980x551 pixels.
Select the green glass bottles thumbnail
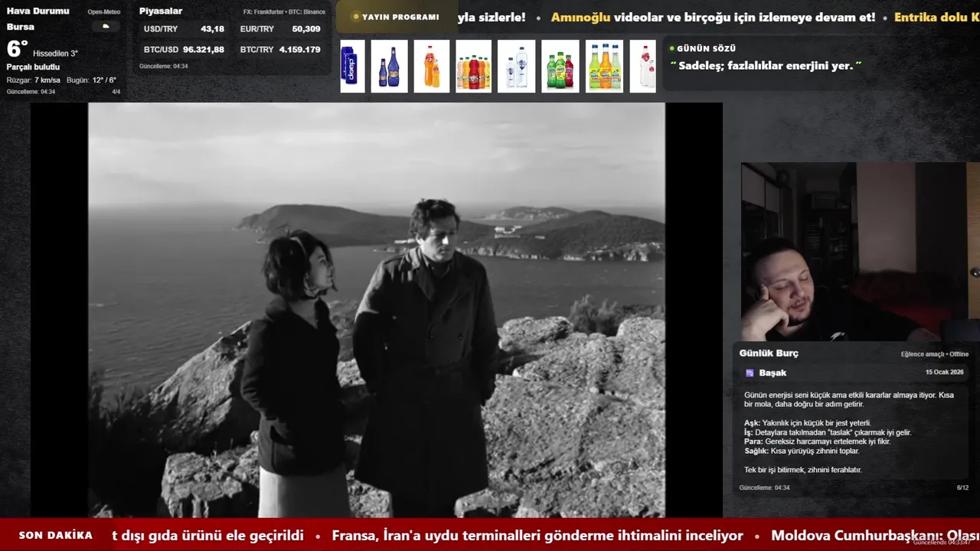560,67
